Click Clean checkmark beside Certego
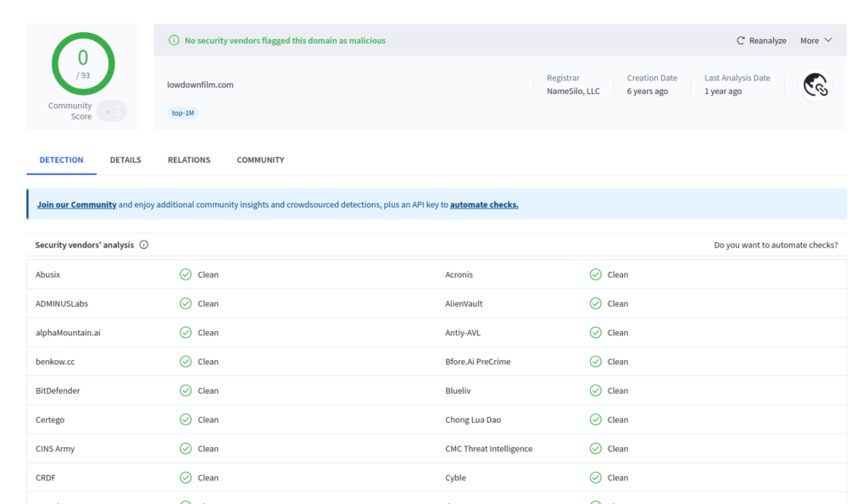Viewport: 868px width, 504px height. (186, 419)
